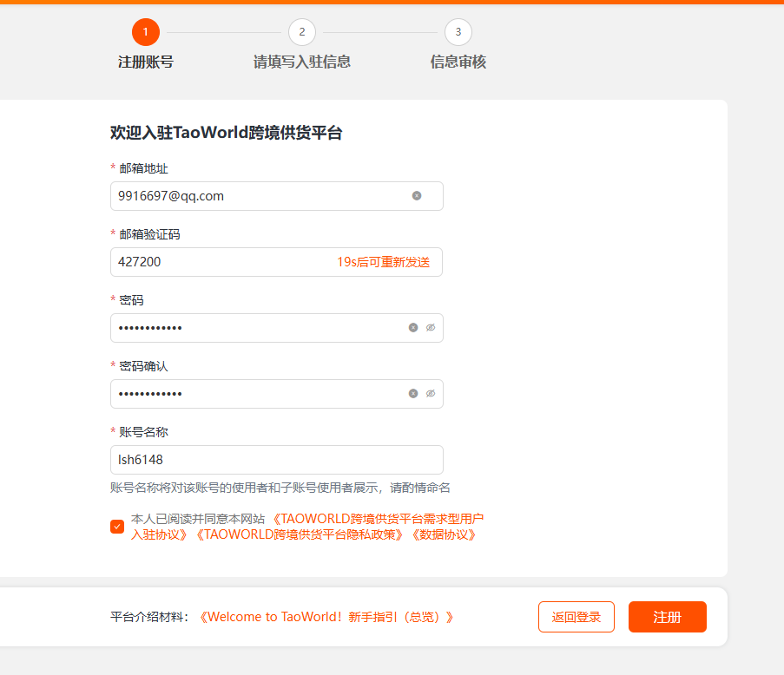
Task: Click the 账号名称 field label
Action: click(143, 432)
